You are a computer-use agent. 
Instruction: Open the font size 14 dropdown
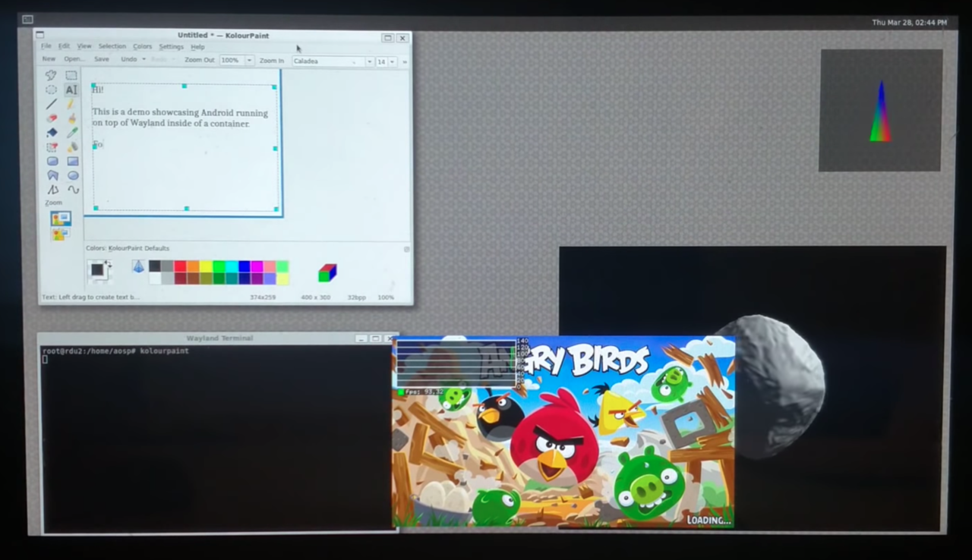tap(392, 61)
